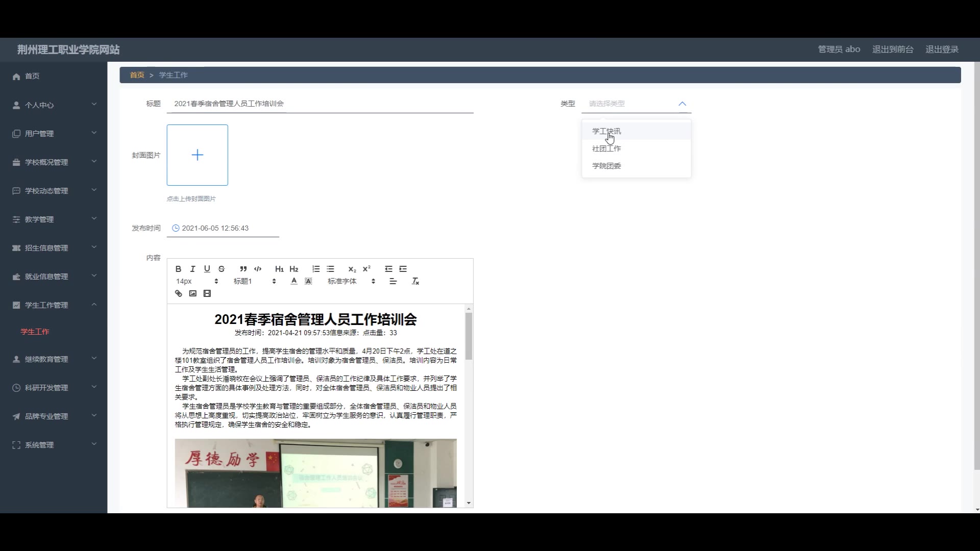The height and width of the screenshot is (551, 980).
Task: Click cover image upload box
Action: pyautogui.click(x=197, y=155)
